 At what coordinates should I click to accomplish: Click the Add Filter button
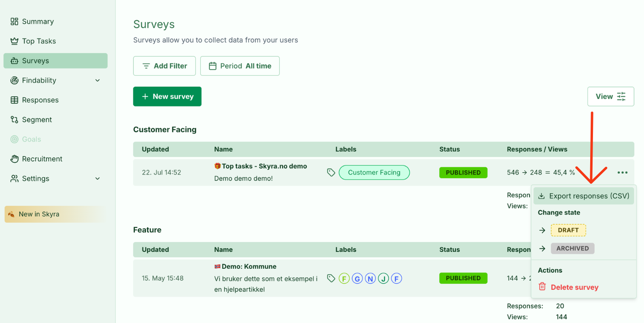click(165, 66)
